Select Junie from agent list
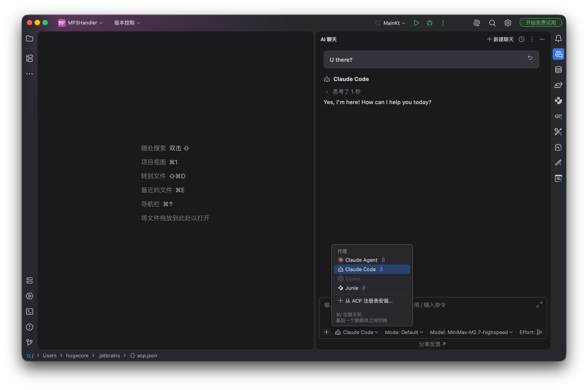588x390 pixels. (x=372, y=288)
